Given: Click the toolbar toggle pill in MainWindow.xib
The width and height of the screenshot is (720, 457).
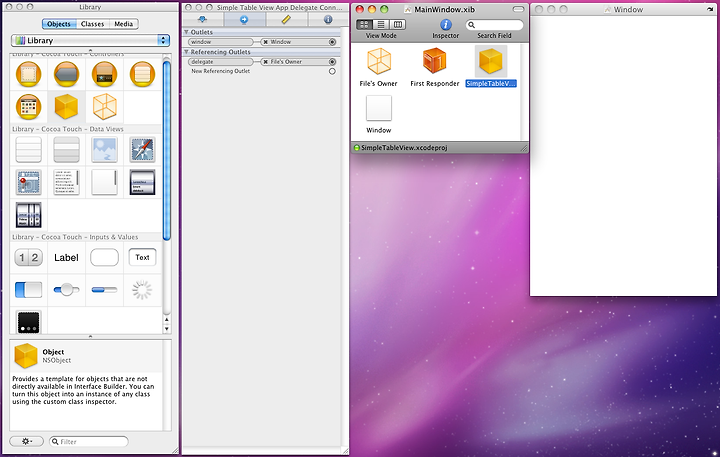Looking at the screenshot, I should click(518, 9).
